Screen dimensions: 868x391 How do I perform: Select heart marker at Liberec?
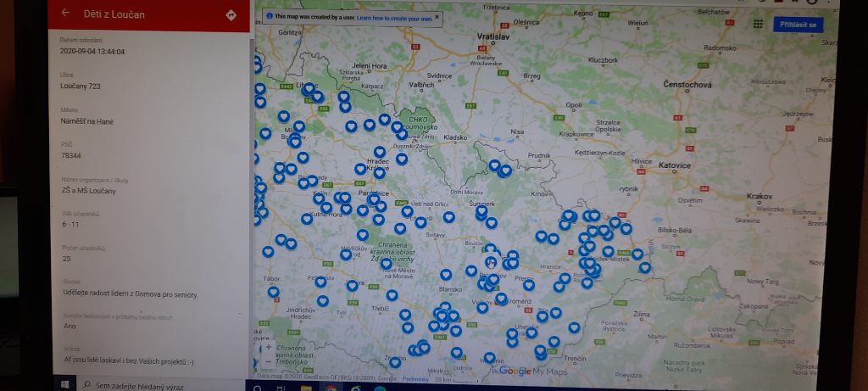pyautogui.click(x=309, y=88)
